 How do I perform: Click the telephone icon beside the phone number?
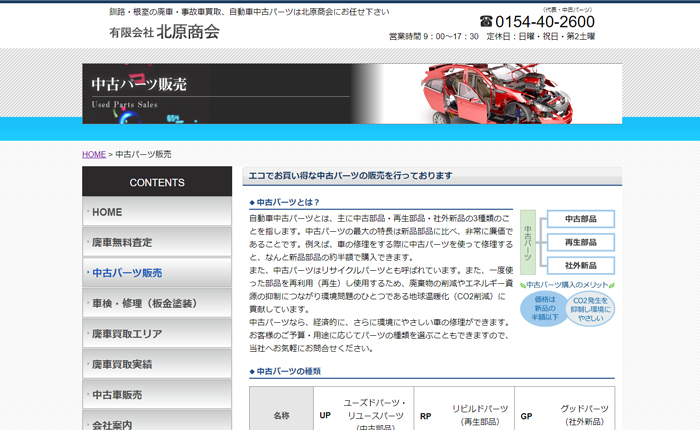pyautogui.click(x=486, y=22)
